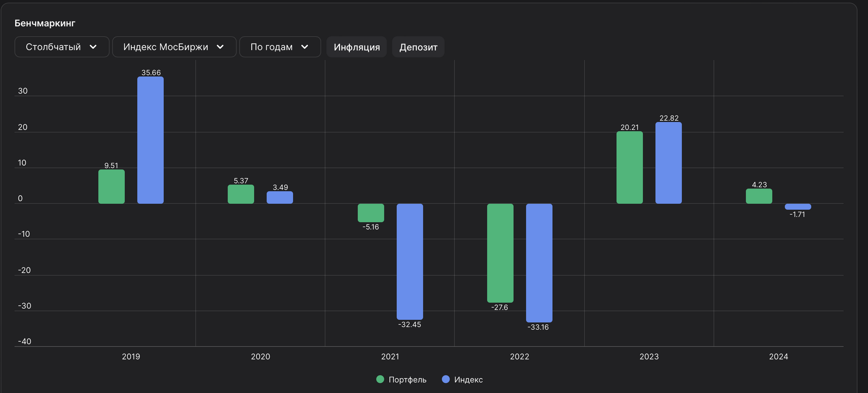Viewport: 868px width, 393px height.
Task: Click the Бенчмаркинг heading
Action: pos(45,23)
